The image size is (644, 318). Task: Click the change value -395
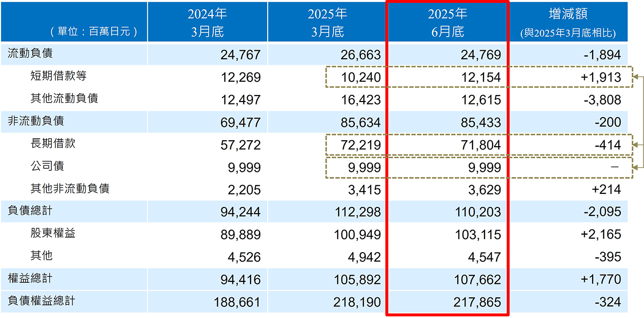point(609,258)
